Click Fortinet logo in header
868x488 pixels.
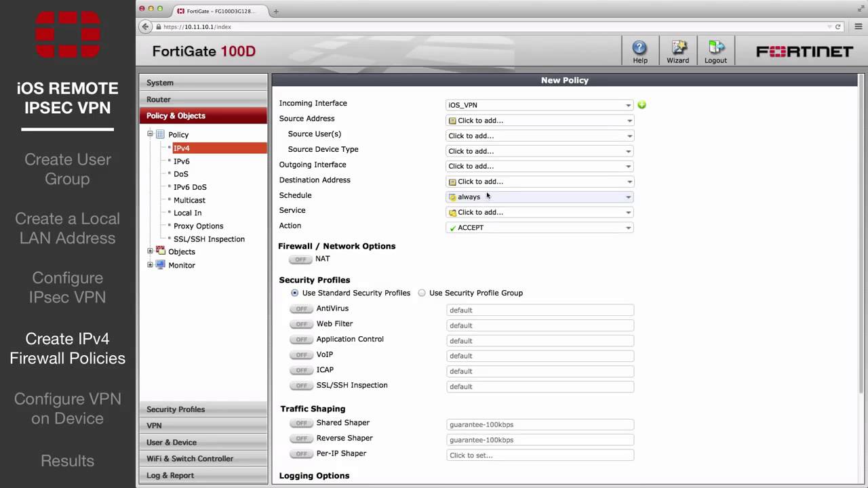click(x=804, y=52)
